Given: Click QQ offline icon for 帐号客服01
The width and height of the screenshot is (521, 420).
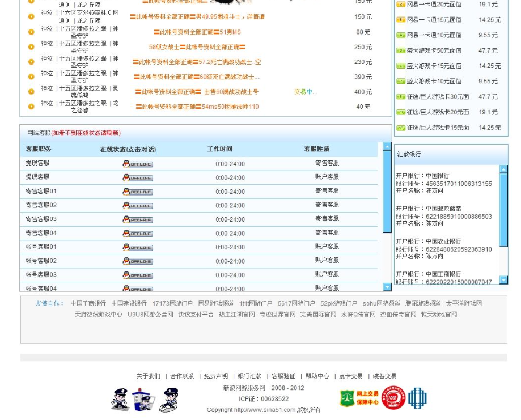Looking at the screenshot, I should click(x=138, y=247).
